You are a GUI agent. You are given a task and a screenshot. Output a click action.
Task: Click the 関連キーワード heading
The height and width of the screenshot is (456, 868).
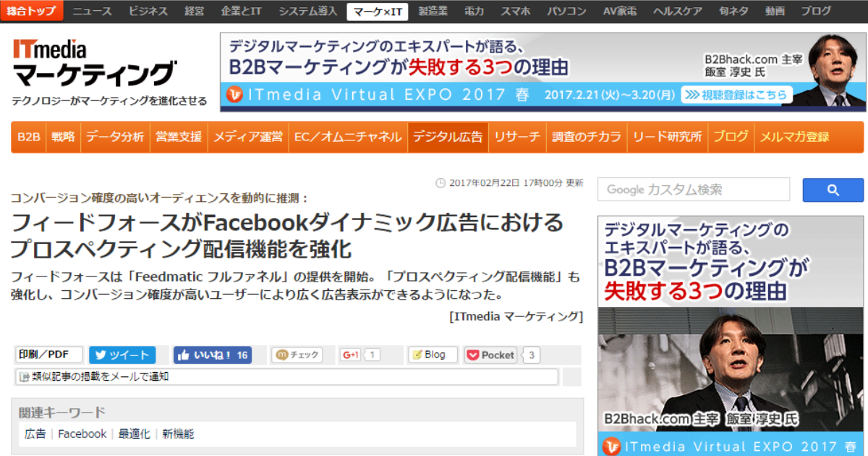click(x=62, y=413)
